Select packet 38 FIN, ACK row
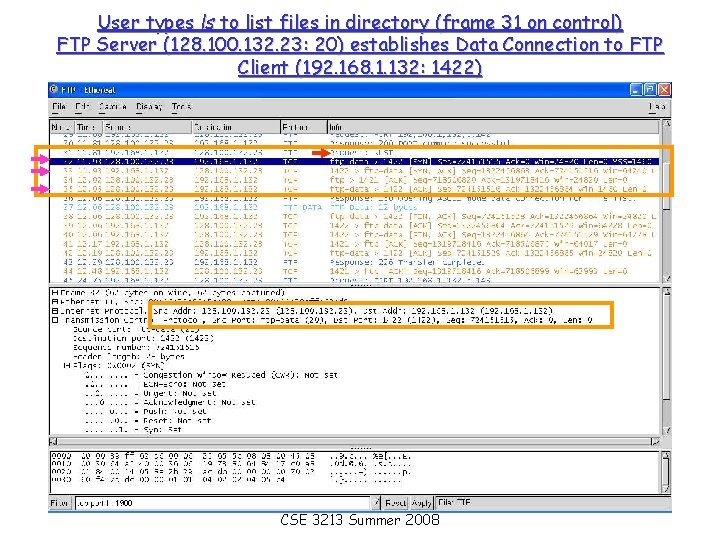 (x=355, y=217)
